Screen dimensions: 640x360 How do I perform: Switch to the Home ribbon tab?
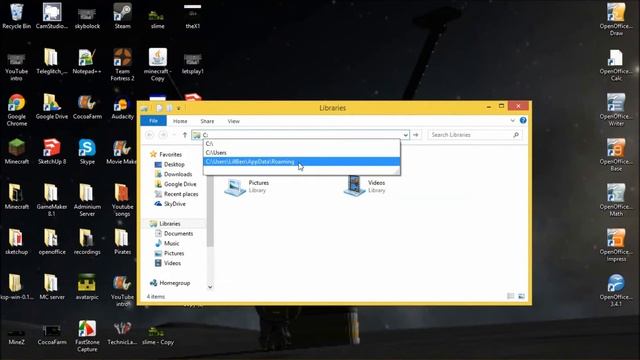coord(180,121)
